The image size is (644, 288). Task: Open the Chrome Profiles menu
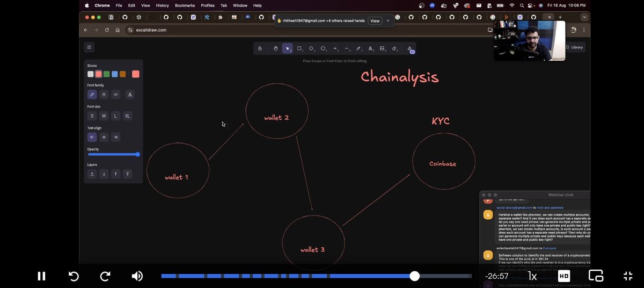tap(208, 5)
